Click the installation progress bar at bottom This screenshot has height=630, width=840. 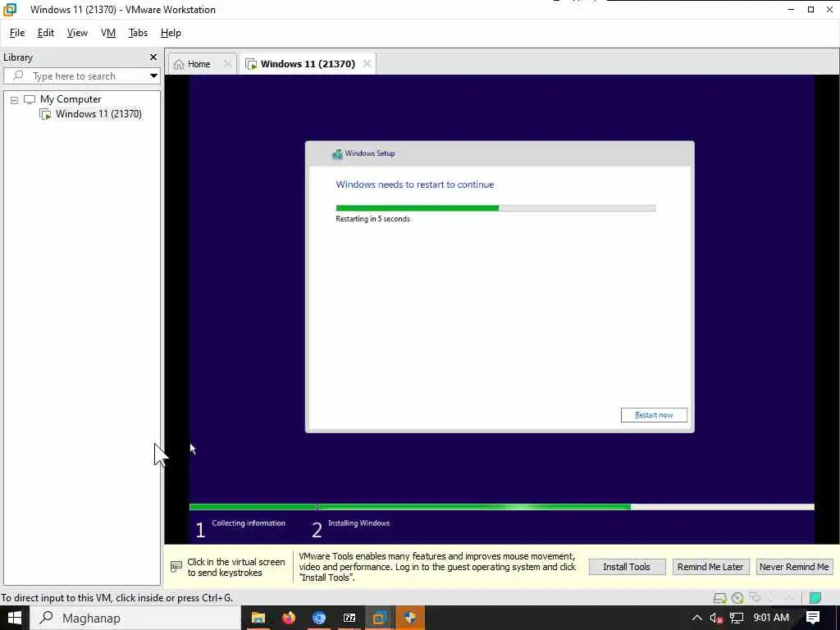click(501, 507)
